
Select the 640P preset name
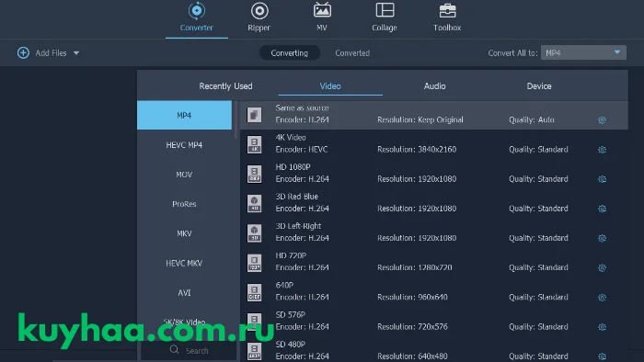click(x=284, y=285)
